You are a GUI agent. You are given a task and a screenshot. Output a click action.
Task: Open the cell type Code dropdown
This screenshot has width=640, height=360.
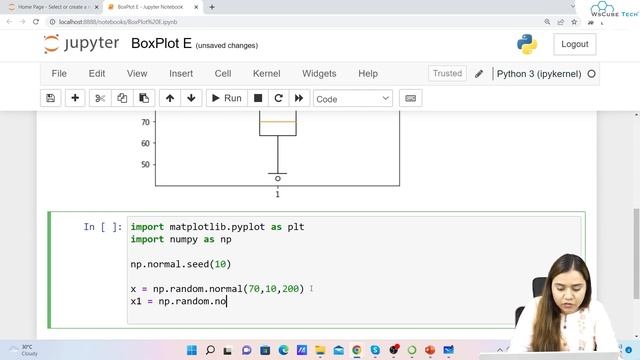[353, 99]
